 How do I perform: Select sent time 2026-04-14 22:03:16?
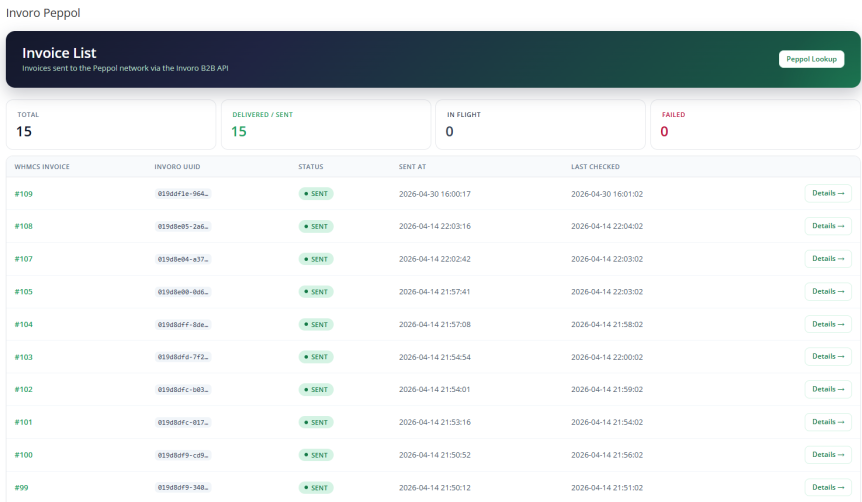click(435, 227)
